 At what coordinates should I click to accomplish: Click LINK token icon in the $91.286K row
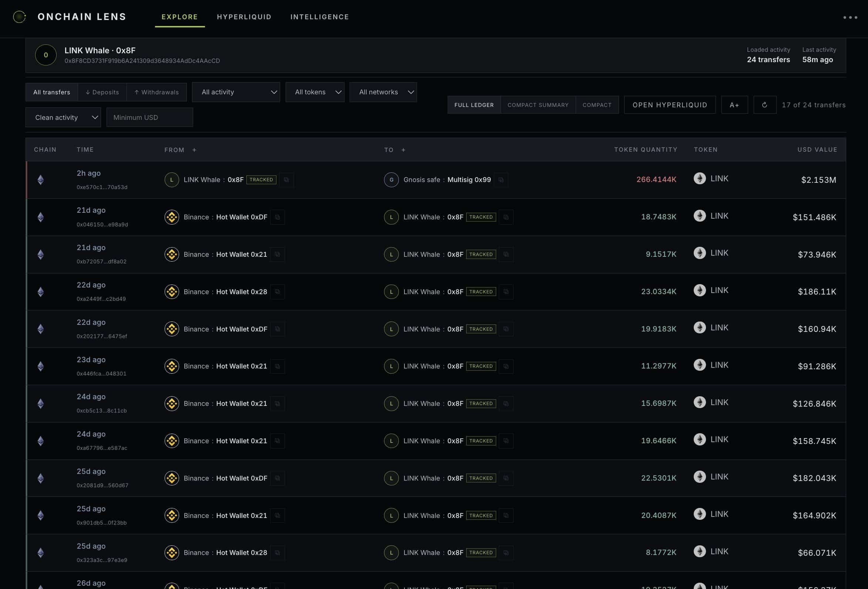pos(700,365)
